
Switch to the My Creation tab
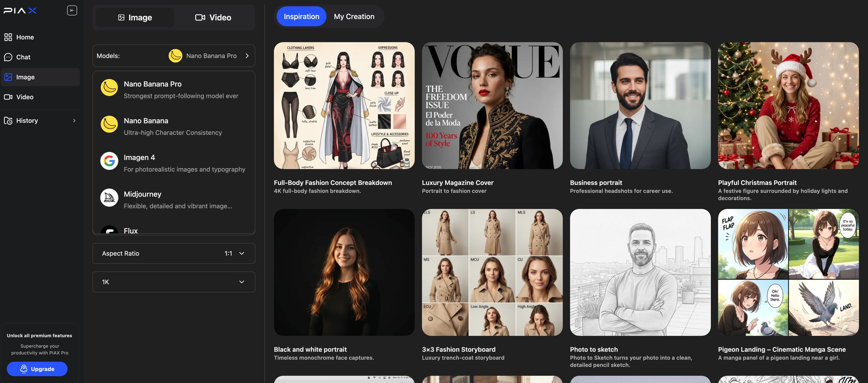click(x=354, y=17)
